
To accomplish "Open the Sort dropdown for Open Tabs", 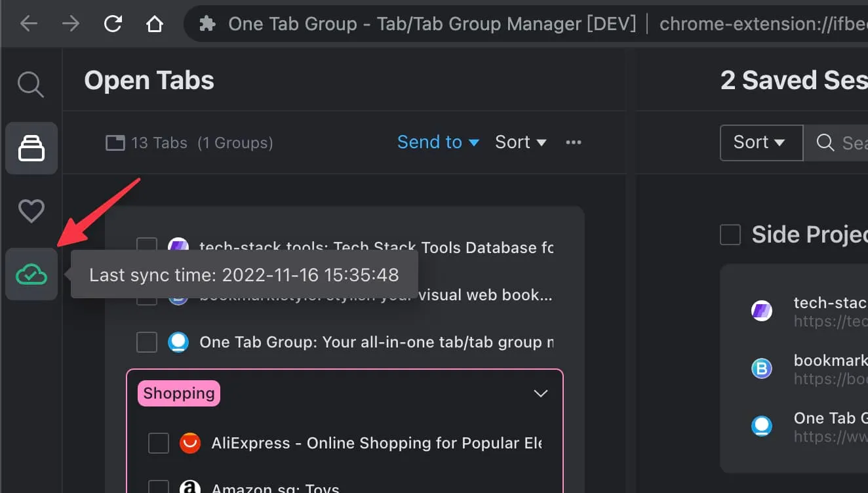I will tap(520, 142).
